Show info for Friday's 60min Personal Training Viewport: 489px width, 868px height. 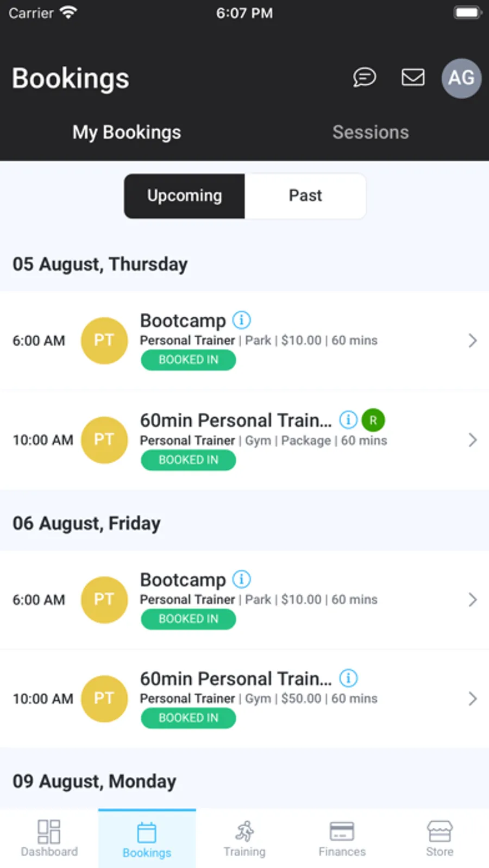coord(348,678)
